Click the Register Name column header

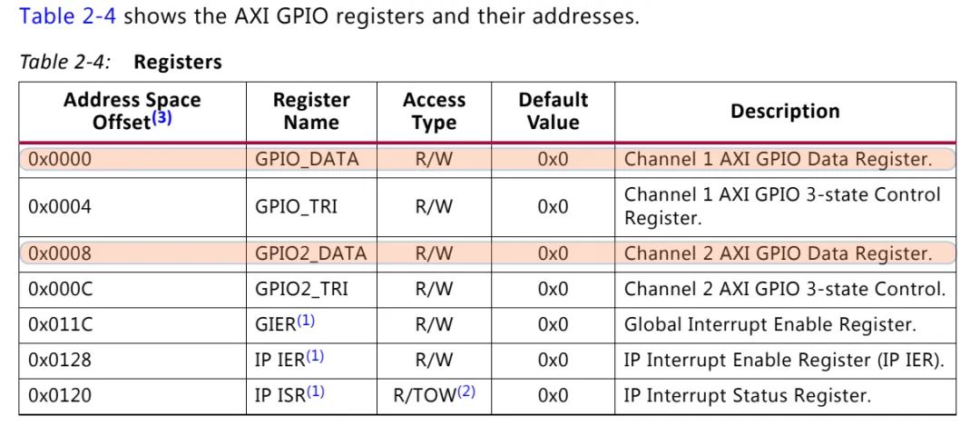click(x=311, y=111)
